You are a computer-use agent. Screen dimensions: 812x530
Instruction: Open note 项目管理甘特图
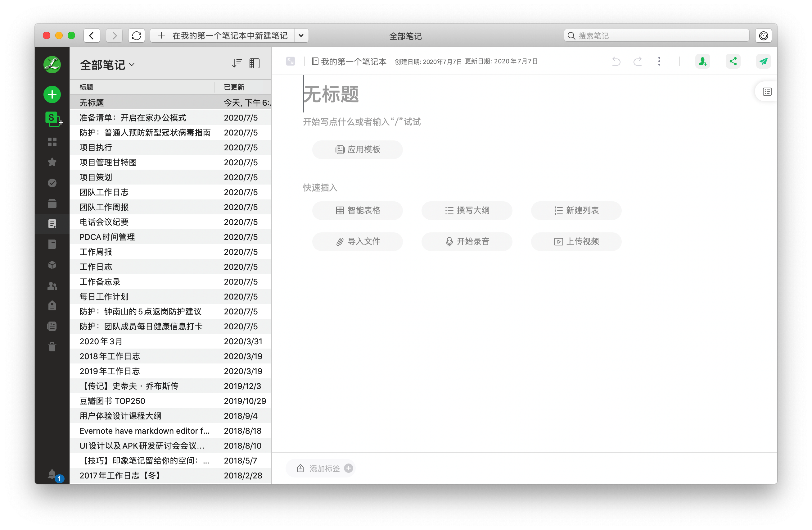point(171,162)
